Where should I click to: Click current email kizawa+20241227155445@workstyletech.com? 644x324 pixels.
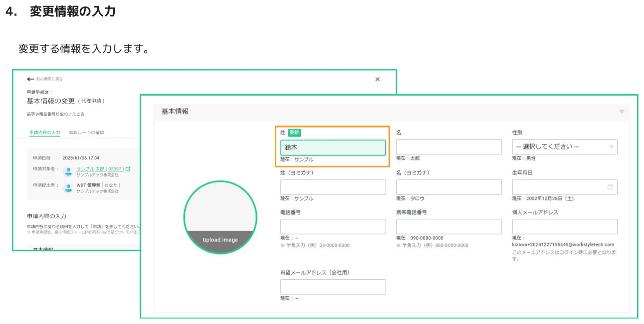click(563, 244)
